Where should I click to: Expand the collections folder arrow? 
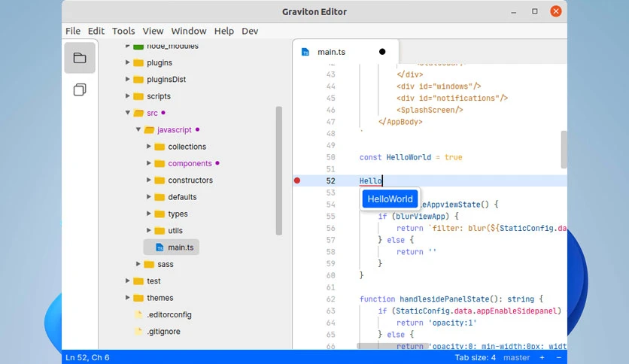point(148,147)
